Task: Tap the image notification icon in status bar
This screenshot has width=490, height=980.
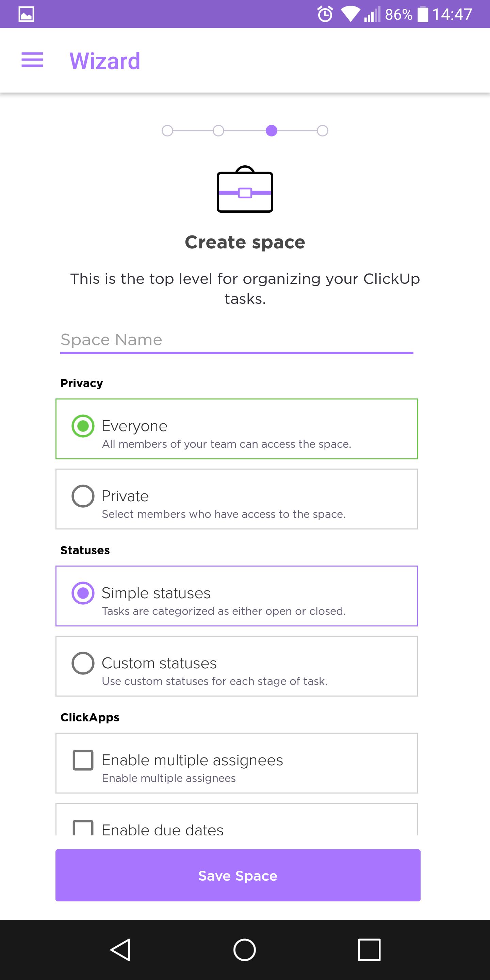Action: (x=26, y=14)
